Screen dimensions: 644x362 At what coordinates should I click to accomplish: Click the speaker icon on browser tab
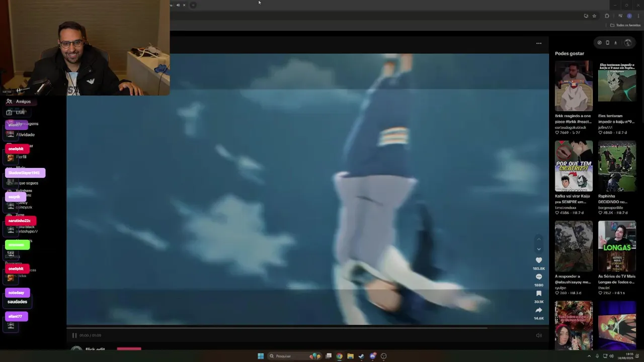click(x=178, y=5)
